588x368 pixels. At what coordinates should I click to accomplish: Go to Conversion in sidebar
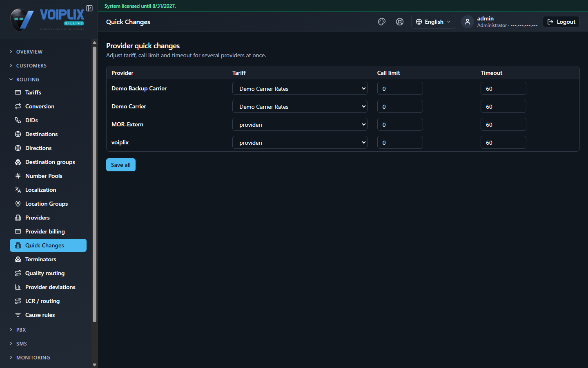[48, 106]
